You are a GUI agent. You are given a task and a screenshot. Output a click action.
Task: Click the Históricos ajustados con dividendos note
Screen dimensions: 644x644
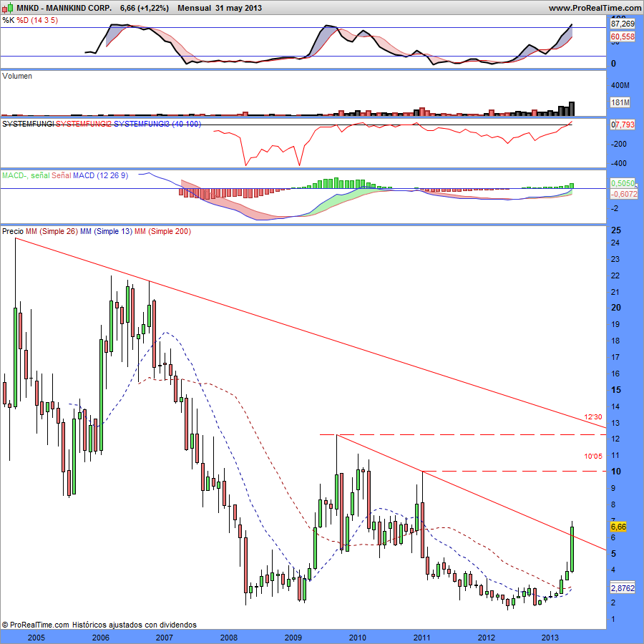135,625
